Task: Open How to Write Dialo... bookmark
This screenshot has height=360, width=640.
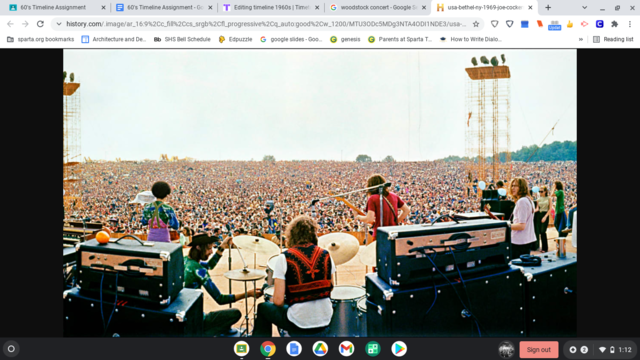Action: click(x=470, y=39)
